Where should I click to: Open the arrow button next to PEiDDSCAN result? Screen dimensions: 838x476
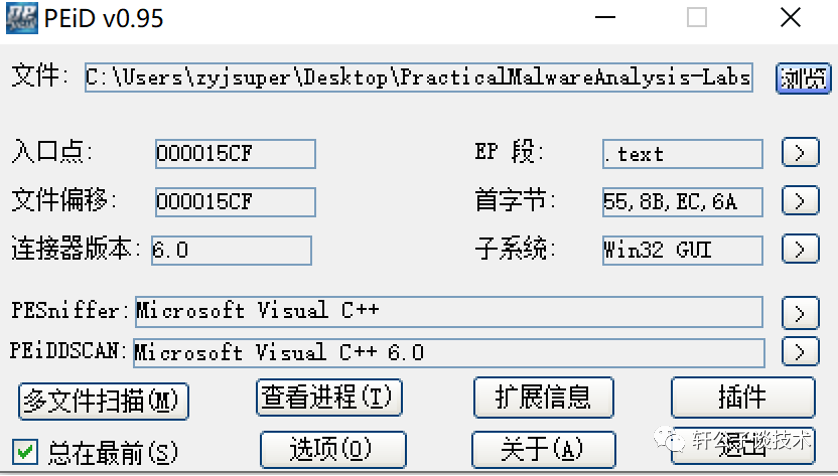click(x=800, y=352)
